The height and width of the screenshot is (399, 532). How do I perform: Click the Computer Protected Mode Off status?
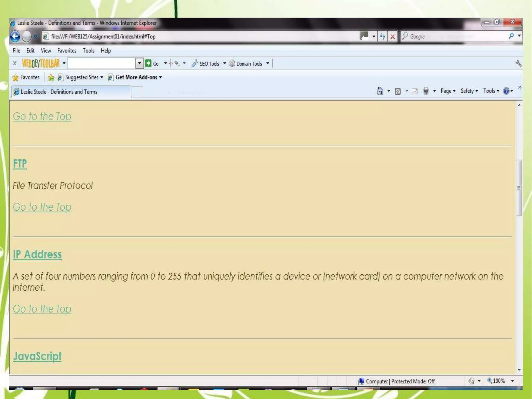click(397, 381)
